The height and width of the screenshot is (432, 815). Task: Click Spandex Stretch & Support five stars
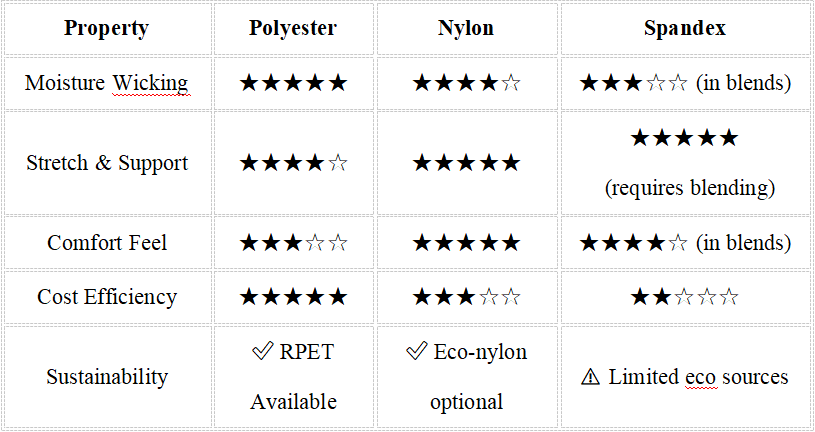[685, 138]
